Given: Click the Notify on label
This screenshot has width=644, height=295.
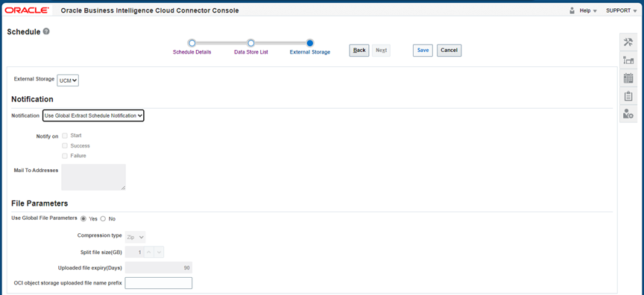Looking at the screenshot, I should tap(47, 136).
